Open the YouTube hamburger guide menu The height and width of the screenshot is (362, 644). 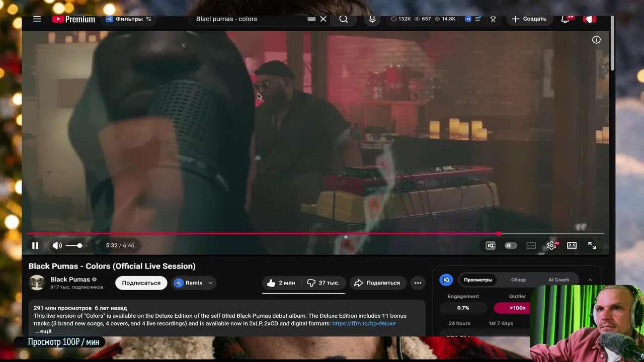tap(37, 19)
